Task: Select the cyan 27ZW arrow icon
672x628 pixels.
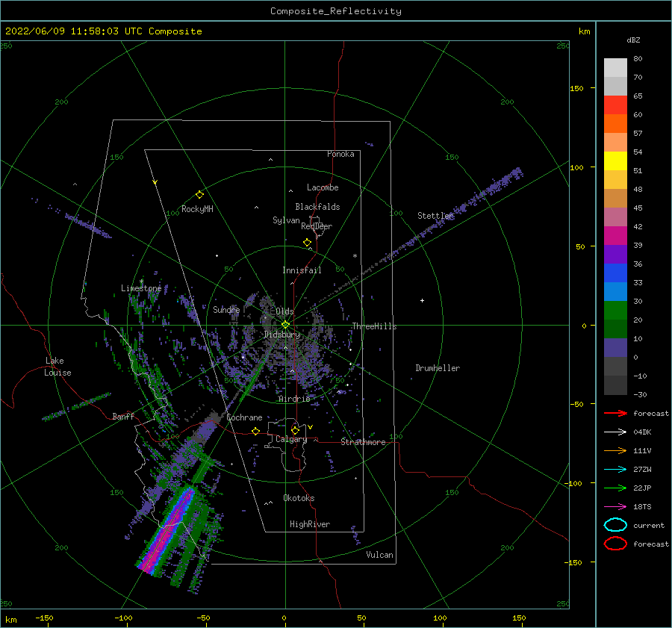Action: (615, 470)
